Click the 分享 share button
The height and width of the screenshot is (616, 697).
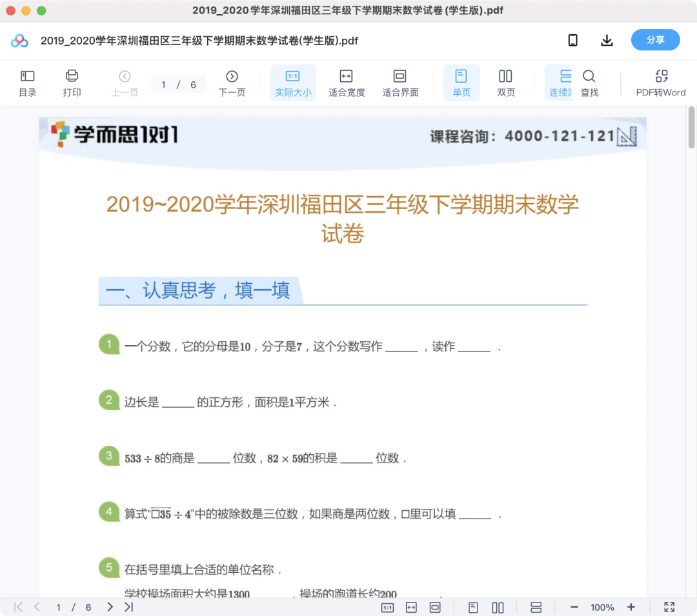click(655, 40)
